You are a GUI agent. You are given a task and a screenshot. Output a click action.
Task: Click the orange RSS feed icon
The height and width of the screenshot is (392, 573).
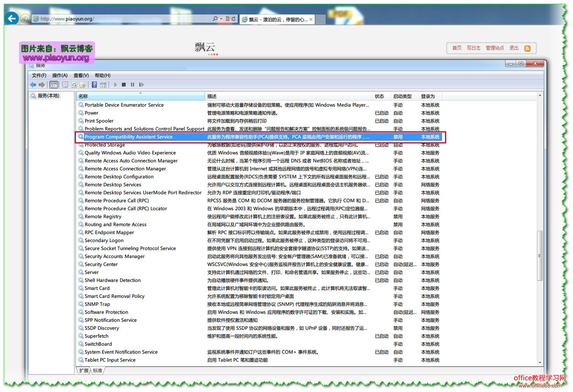click(x=527, y=48)
